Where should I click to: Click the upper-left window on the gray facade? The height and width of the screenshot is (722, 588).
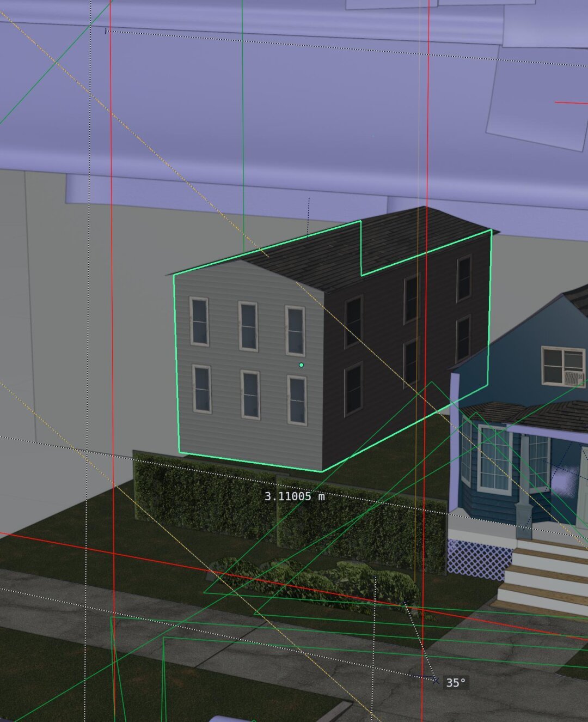(199, 321)
